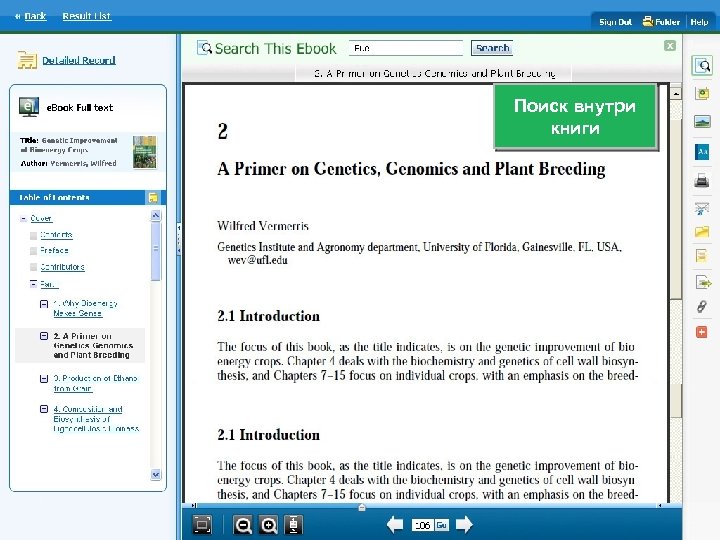This screenshot has width=720, height=540.
Task: Go to previous page with left arrow
Action: tap(395, 524)
